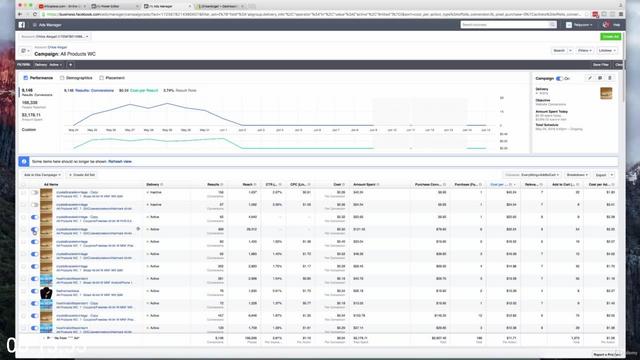Open the Columns preset dropdown
Screen dimensions: 640x360
tap(532, 175)
